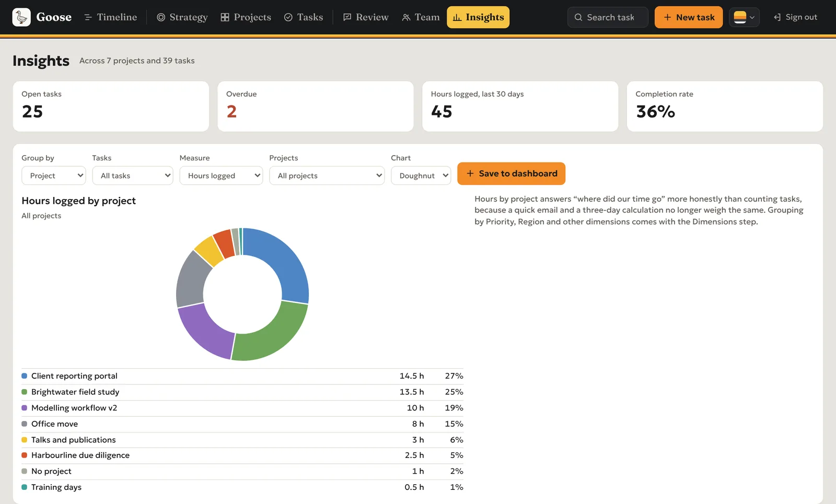The width and height of the screenshot is (836, 504).
Task: Go to the Strategy page
Action: 182,17
